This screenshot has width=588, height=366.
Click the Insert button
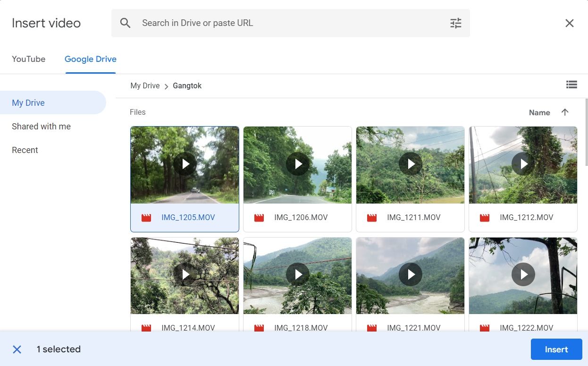coord(556,349)
